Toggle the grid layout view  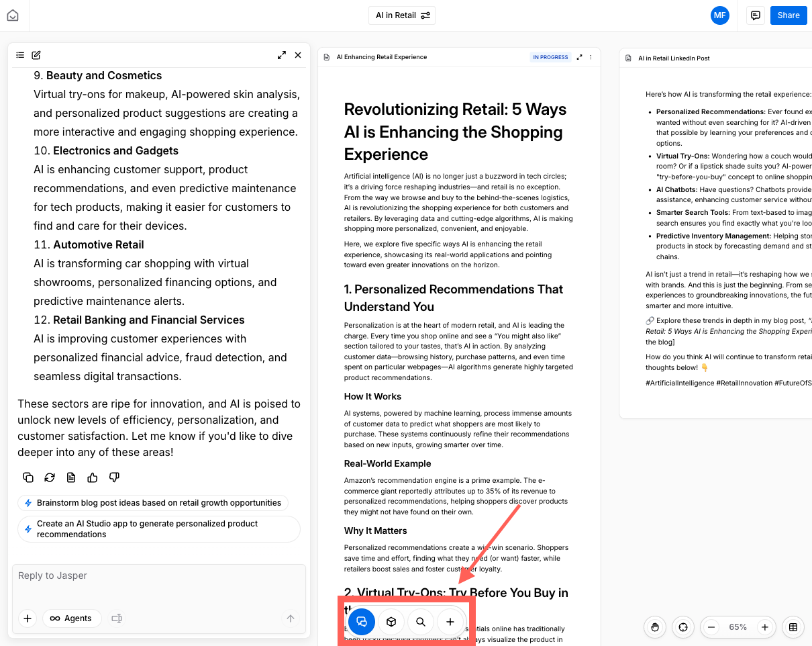[793, 627]
